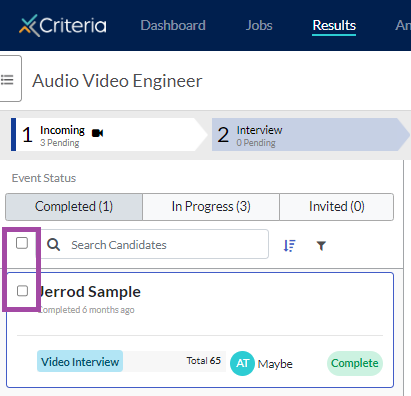Click the Maybe rating text
411x396 pixels.
[x=275, y=364]
